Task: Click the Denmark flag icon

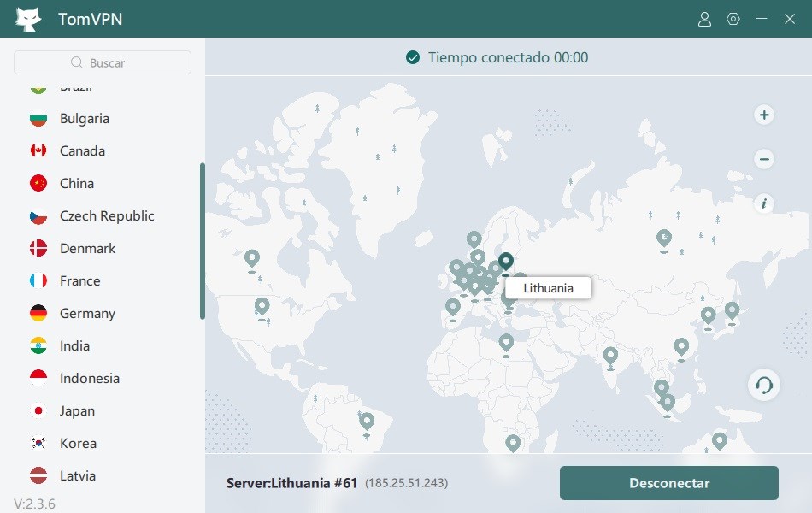Action: (x=38, y=248)
